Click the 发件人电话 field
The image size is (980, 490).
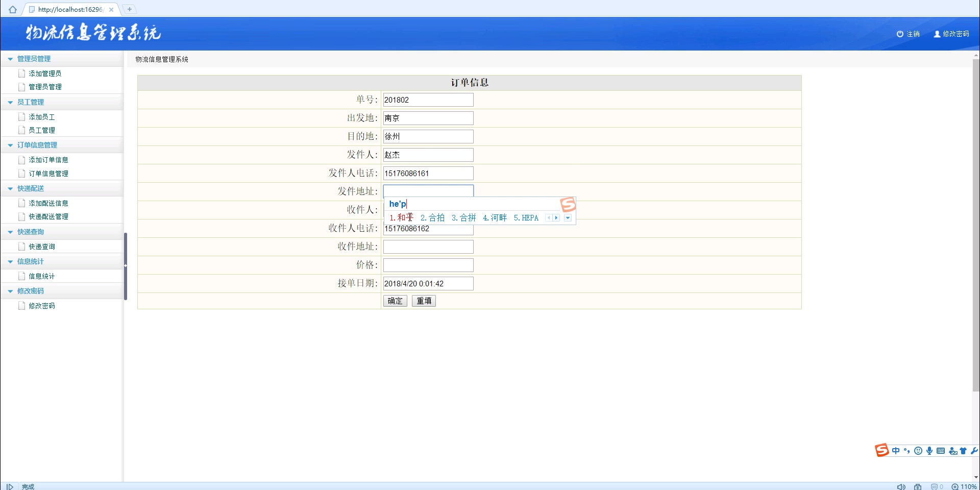[x=428, y=174]
